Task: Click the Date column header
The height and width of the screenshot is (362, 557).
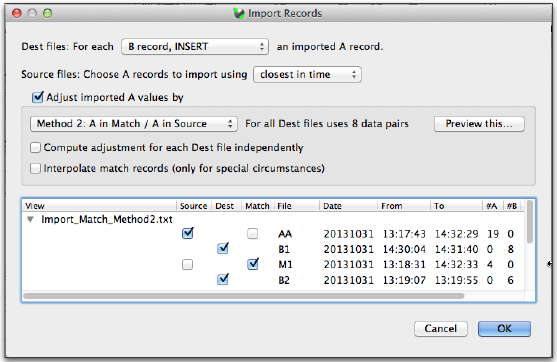Action: coord(348,206)
